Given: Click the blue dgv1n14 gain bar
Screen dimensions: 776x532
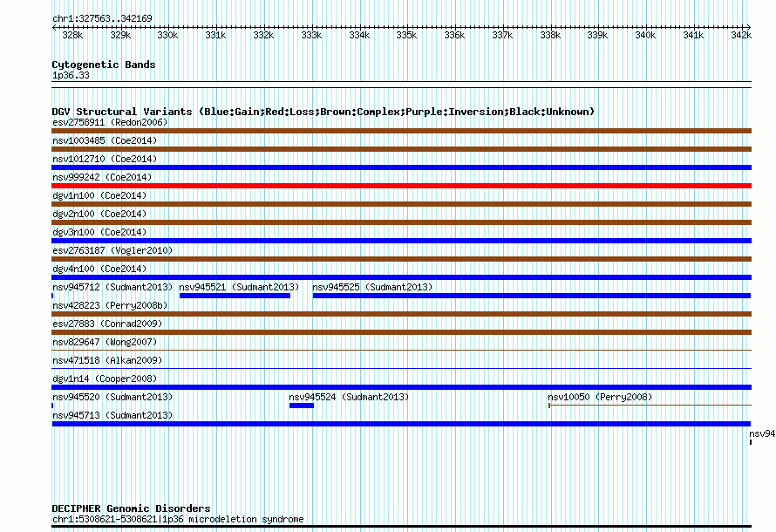Looking at the screenshot, I should pos(401,387).
